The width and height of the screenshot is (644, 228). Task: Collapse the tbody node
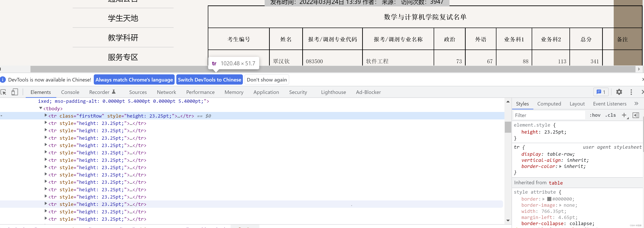[41, 108]
